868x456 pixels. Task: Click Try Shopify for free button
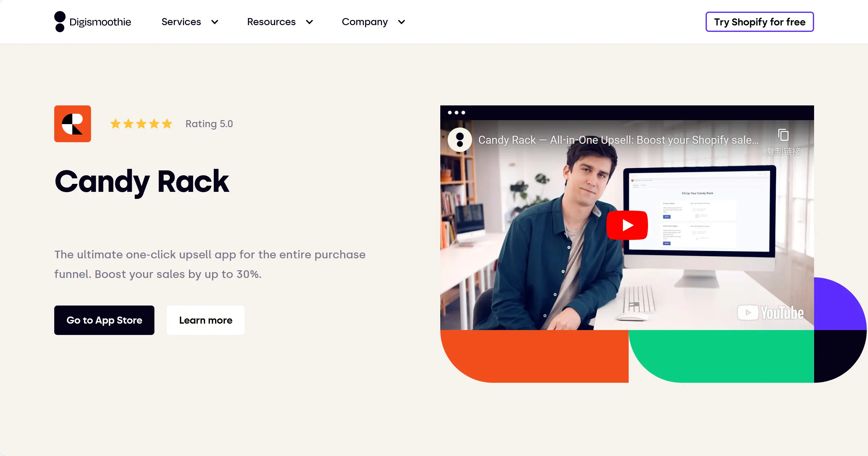point(759,22)
